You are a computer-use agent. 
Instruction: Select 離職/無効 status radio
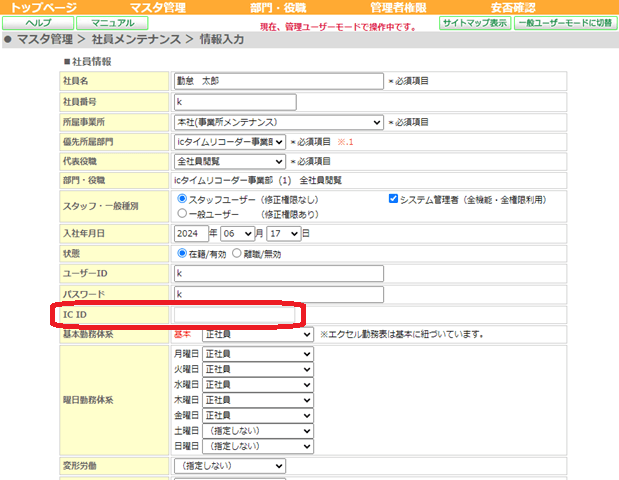coord(236,253)
